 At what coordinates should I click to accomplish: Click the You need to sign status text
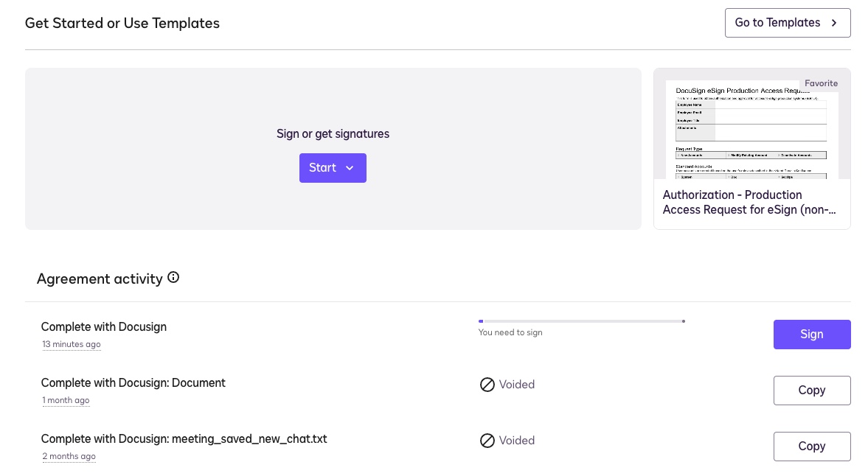coord(510,332)
